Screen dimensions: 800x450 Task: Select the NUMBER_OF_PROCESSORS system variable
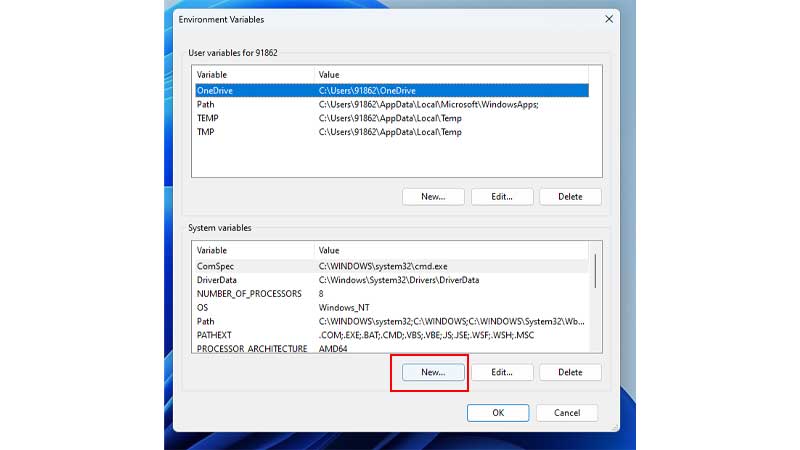391,294
